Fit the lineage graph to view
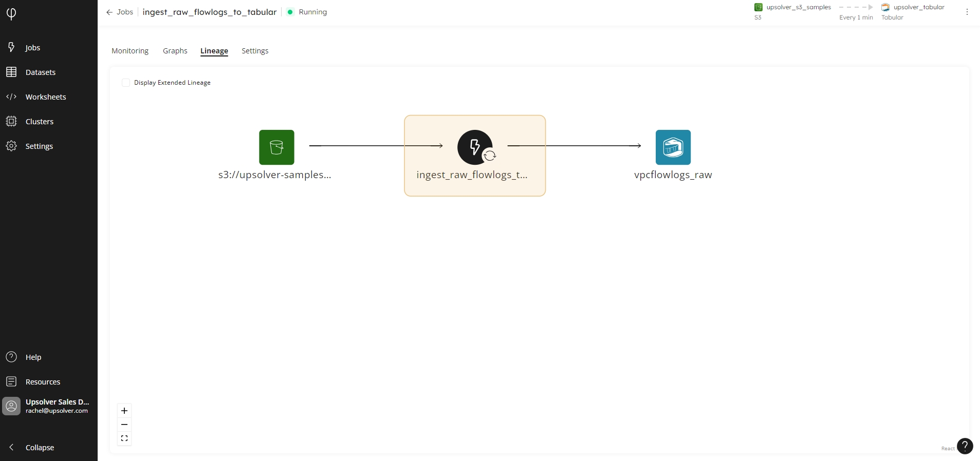 coord(124,438)
